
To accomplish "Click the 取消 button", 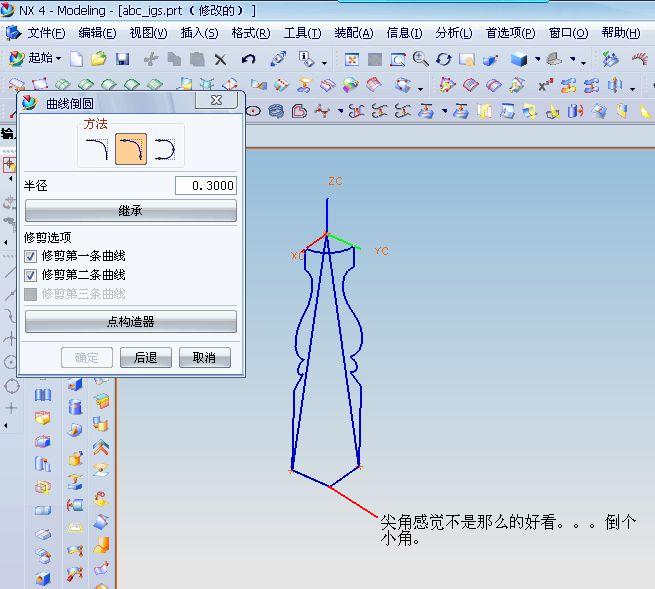I will pyautogui.click(x=205, y=358).
